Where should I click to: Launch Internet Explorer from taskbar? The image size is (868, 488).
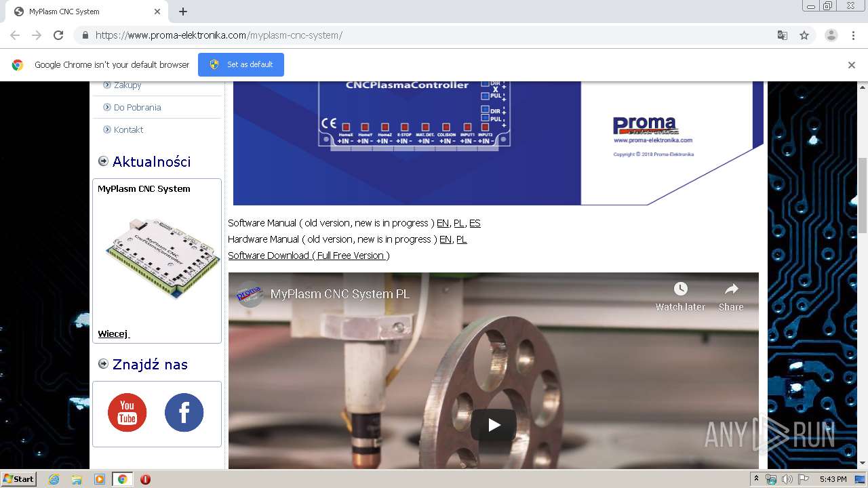[54, 479]
